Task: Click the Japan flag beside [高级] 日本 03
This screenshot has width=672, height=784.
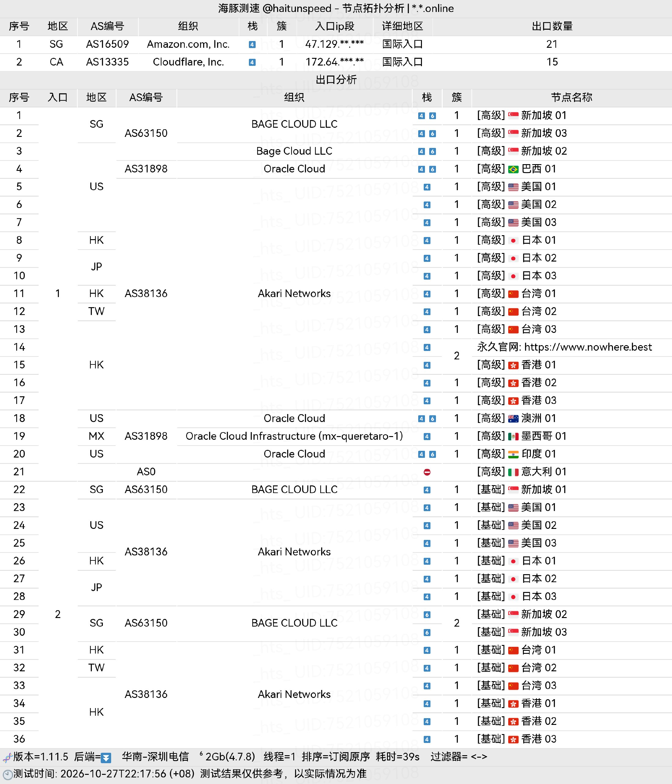Action: (x=513, y=276)
